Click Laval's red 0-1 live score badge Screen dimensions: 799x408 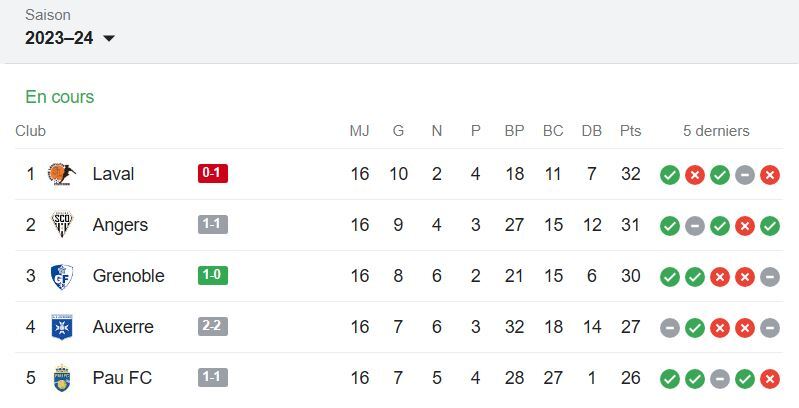click(213, 174)
